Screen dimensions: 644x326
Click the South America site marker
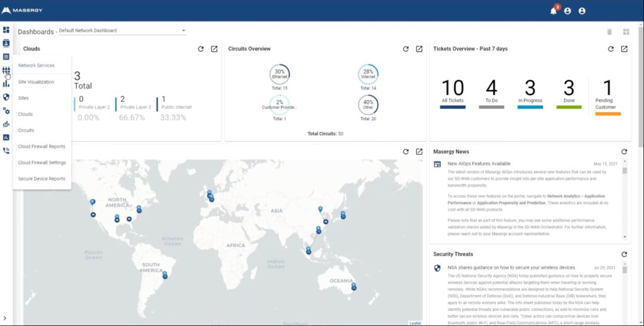point(165,275)
